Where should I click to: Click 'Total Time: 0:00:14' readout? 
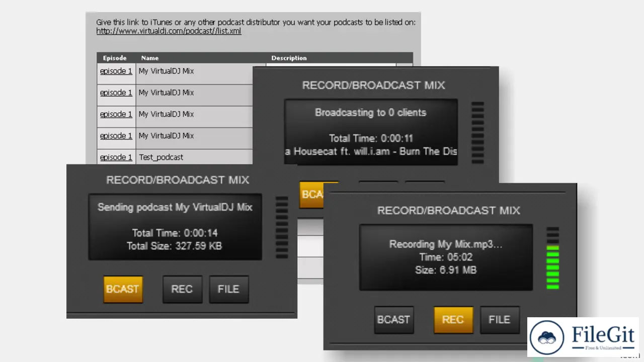[175, 233]
